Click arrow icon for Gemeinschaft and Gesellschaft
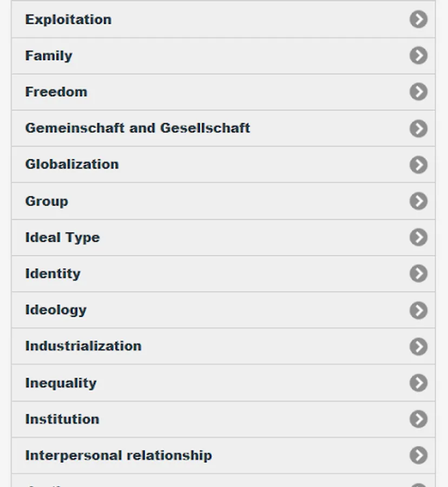This screenshot has height=487, width=448. tap(418, 128)
